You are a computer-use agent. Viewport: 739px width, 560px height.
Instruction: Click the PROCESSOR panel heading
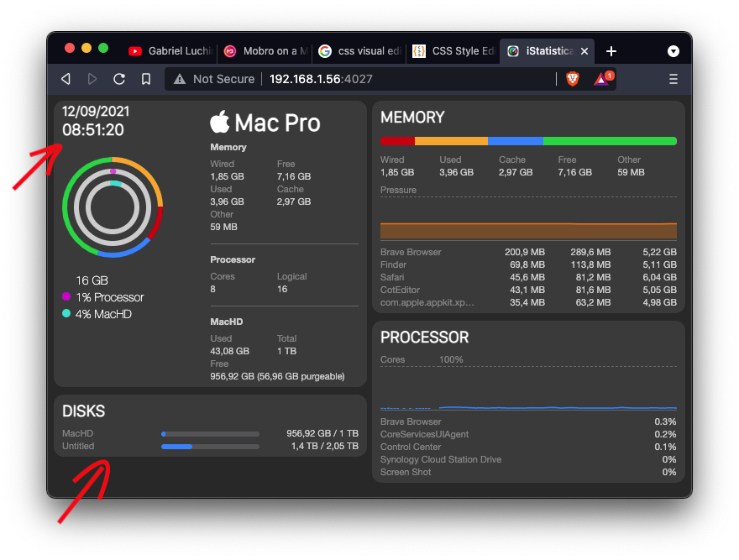pyautogui.click(x=424, y=338)
